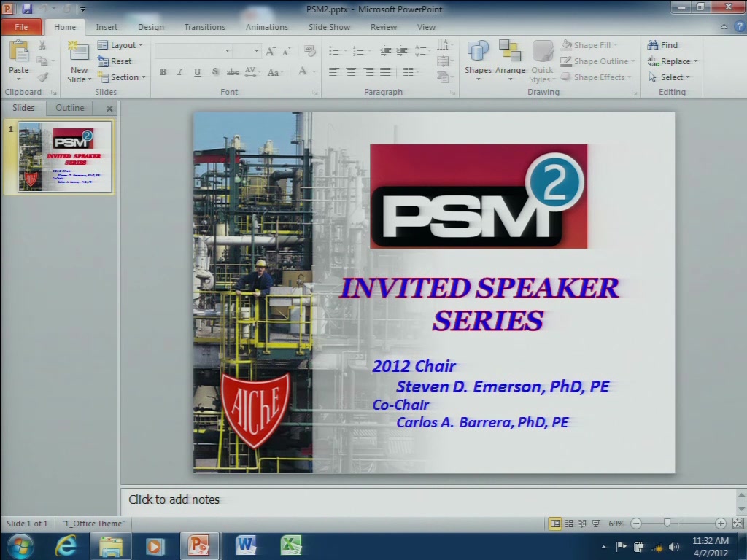Select slide 1 thumbnail

(x=65, y=157)
